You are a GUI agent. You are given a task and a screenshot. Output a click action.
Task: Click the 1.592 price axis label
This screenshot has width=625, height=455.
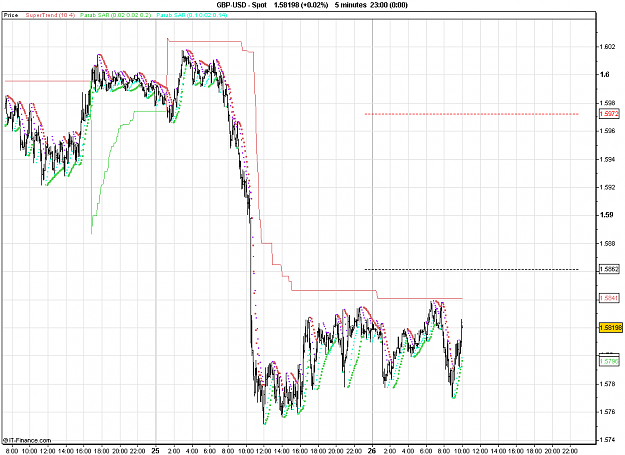pyautogui.click(x=607, y=187)
